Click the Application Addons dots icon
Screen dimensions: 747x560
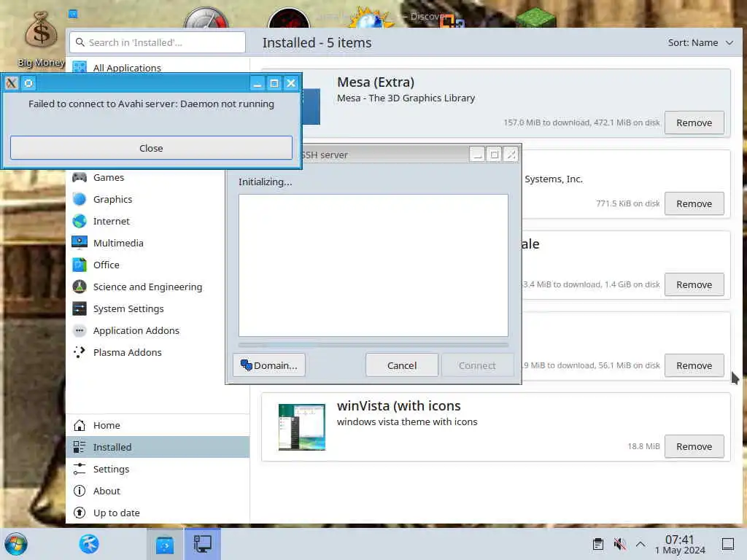coord(79,330)
